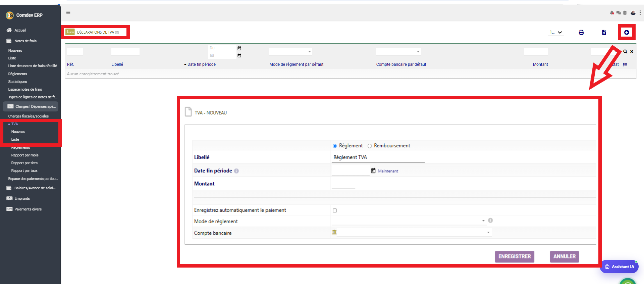Viewport: 644px width, 284px height.
Task: Open the user avatar menu
Action: pyautogui.click(x=633, y=13)
